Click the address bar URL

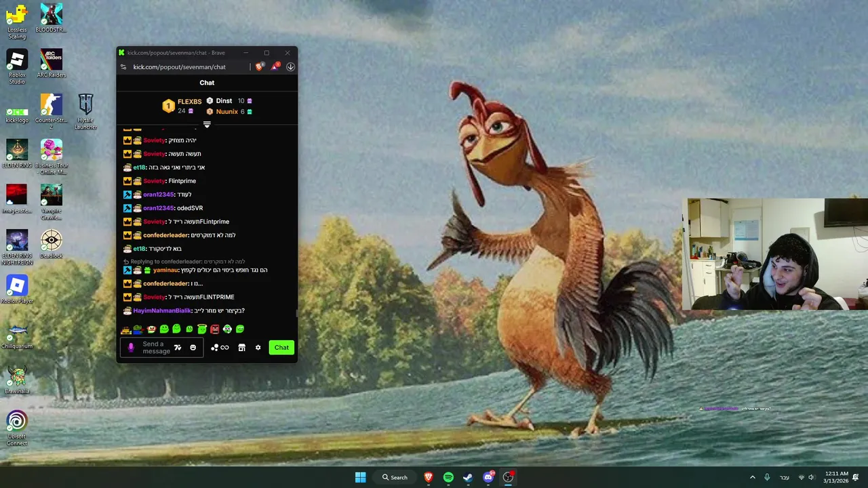point(179,67)
